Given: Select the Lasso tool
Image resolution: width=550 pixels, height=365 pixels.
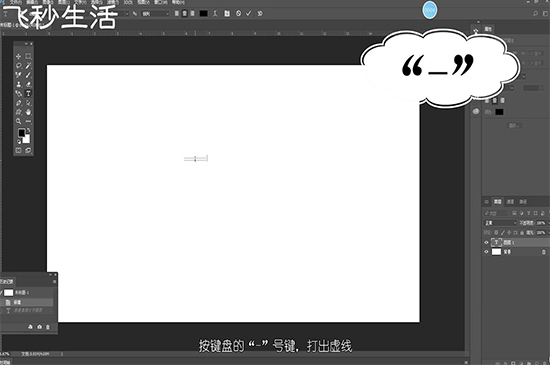Looking at the screenshot, I should click(x=19, y=66).
